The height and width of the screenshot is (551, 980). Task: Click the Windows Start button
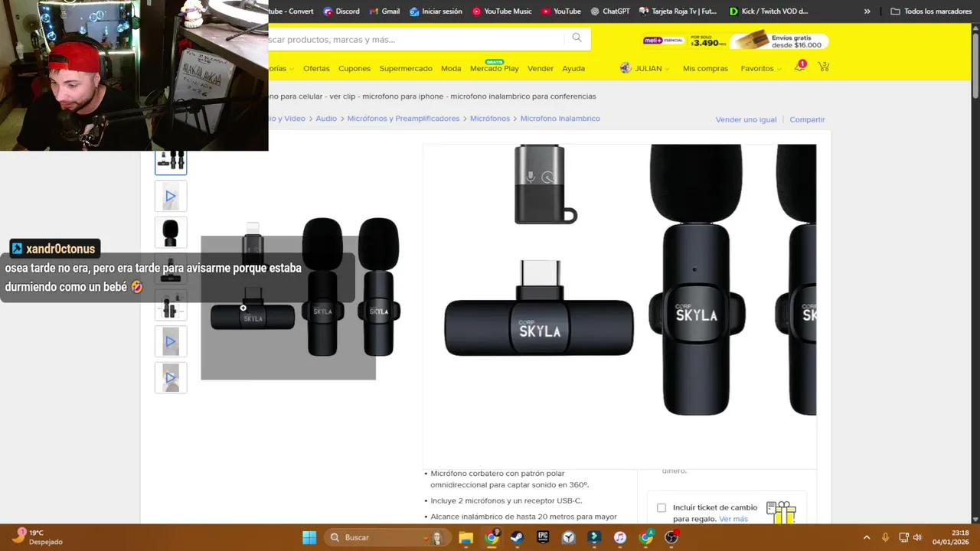(309, 537)
